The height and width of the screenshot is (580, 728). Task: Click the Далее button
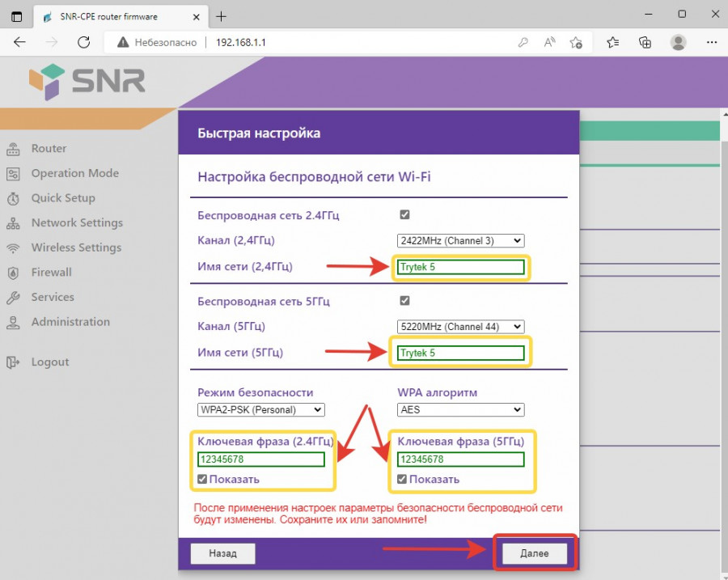tap(534, 553)
